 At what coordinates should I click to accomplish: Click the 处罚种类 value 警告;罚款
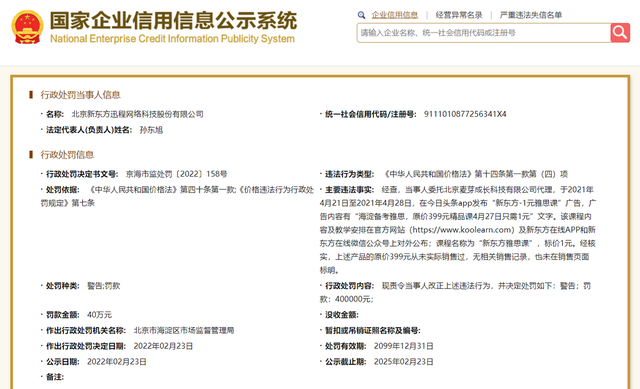104,286
